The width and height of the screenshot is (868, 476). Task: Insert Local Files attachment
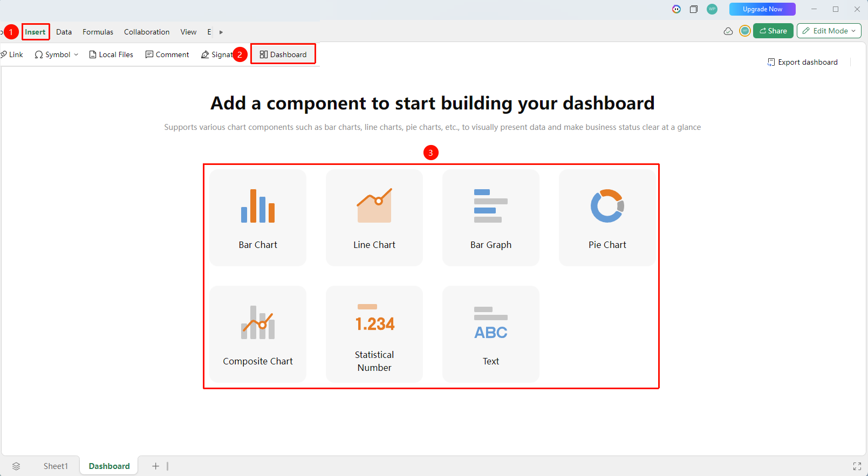coord(111,54)
